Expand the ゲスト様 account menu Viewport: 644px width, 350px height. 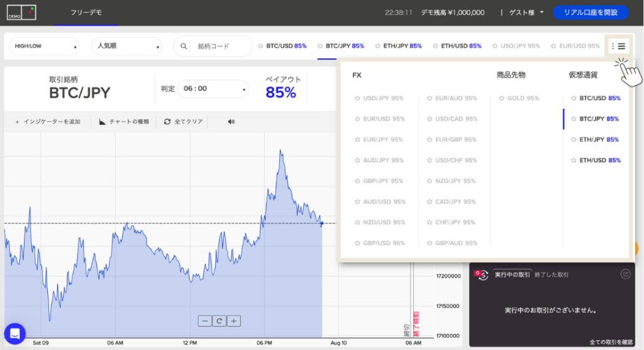[x=526, y=13]
